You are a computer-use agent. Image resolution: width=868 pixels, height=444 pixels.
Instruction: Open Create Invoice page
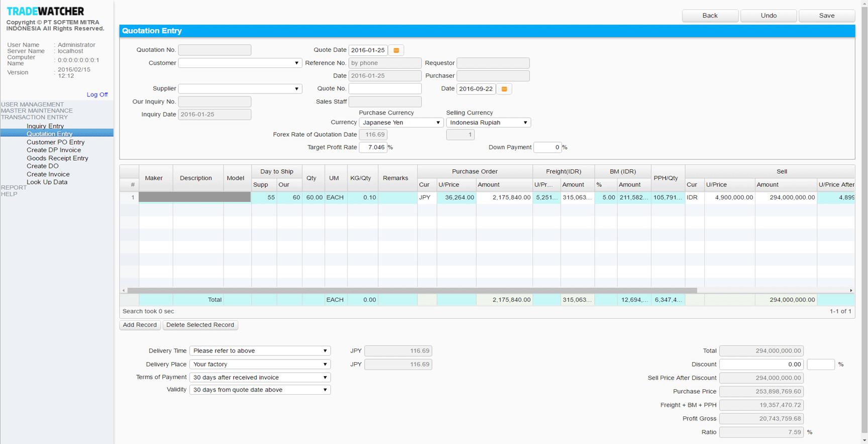click(48, 174)
